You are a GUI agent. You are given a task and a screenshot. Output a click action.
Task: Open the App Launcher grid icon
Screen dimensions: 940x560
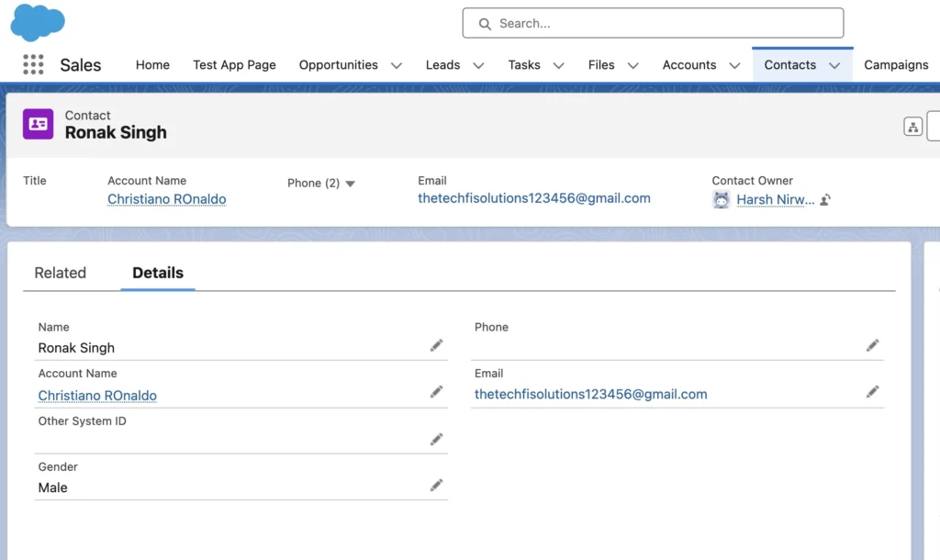click(32, 64)
